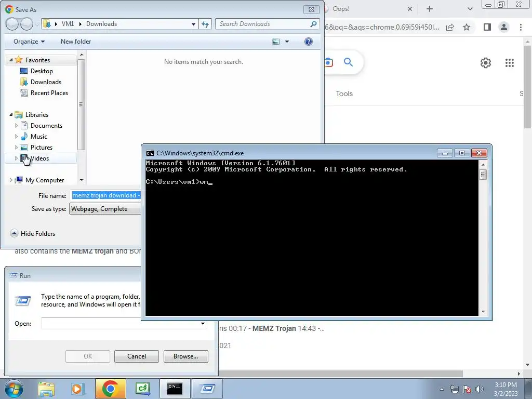Select Desktop under Favorites

point(42,71)
